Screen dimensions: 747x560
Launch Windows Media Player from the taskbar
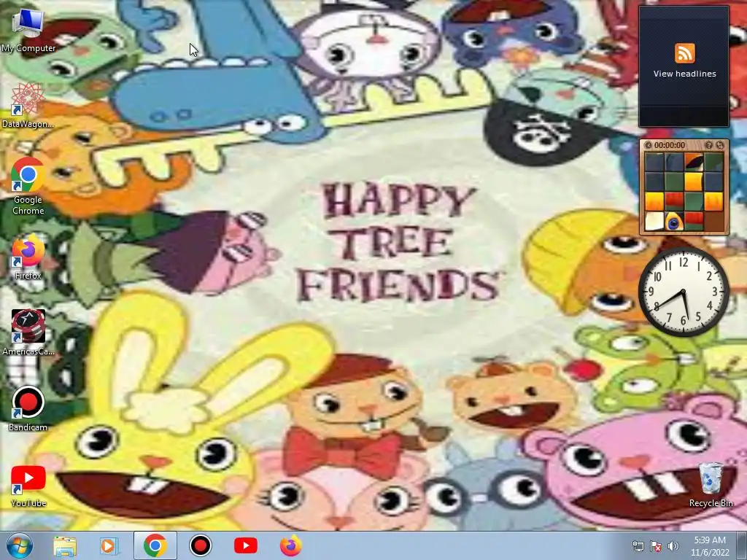109,545
